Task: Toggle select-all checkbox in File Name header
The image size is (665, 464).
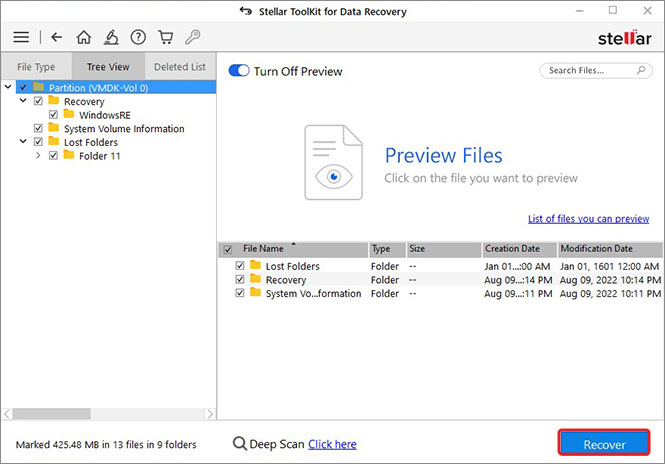Action: tap(228, 249)
